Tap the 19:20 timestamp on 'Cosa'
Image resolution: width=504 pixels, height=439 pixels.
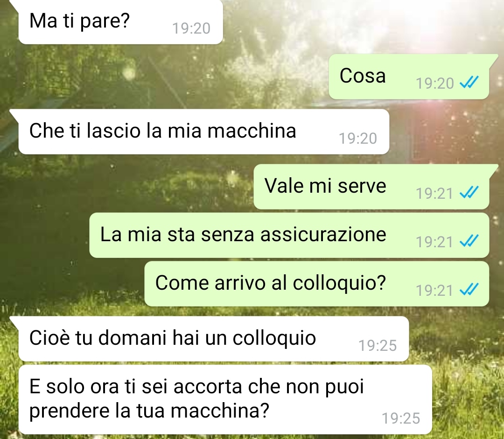tap(434, 83)
